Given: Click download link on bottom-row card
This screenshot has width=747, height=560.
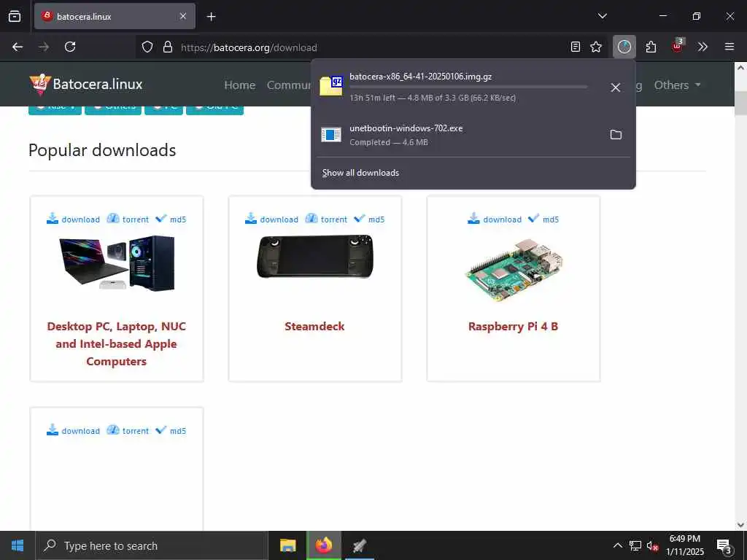Looking at the screenshot, I should click(80, 431).
